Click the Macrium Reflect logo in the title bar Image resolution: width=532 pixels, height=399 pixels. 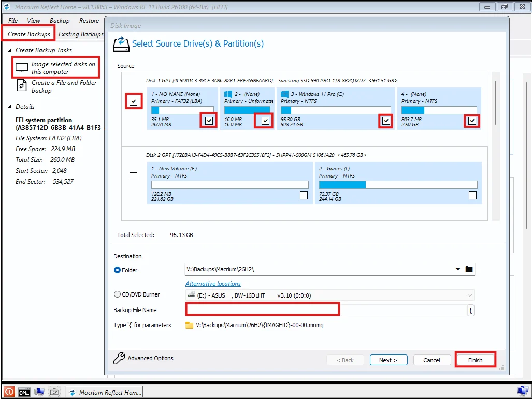pos(7,7)
